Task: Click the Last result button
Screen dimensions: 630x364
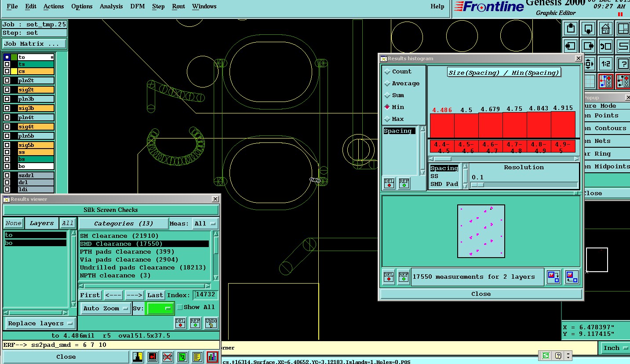Action: pos(155,295)
